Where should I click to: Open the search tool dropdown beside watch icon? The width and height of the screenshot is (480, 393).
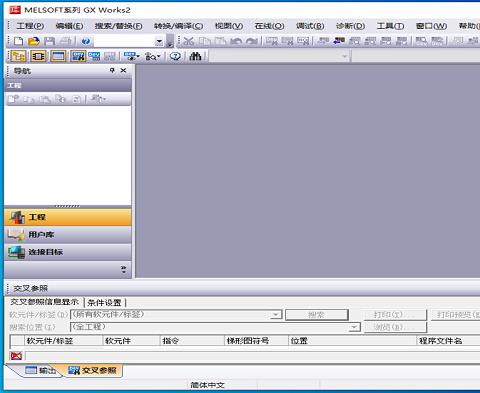pos(153,56)
